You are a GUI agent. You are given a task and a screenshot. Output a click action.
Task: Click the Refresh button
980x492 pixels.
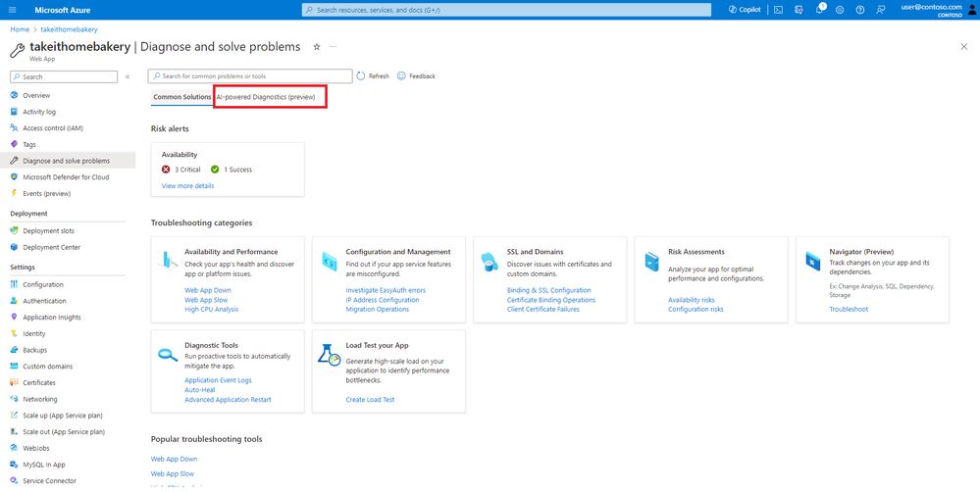[373, 76]
